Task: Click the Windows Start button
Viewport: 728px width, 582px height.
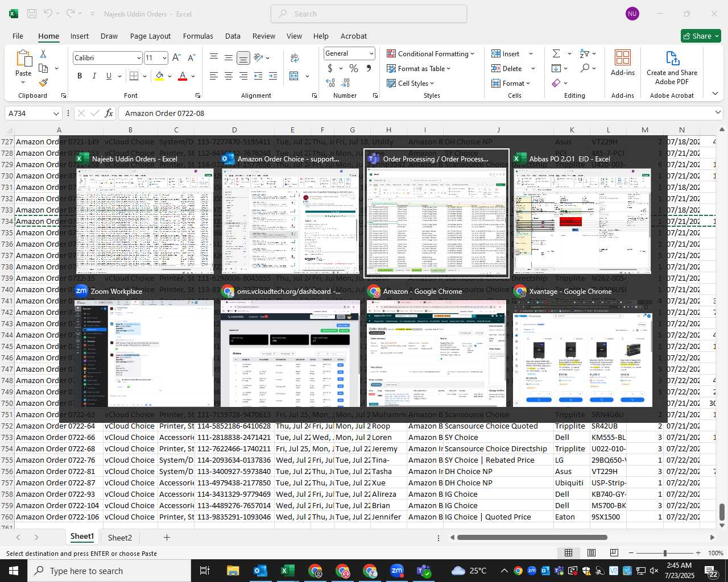Action: tap(14, 571)
